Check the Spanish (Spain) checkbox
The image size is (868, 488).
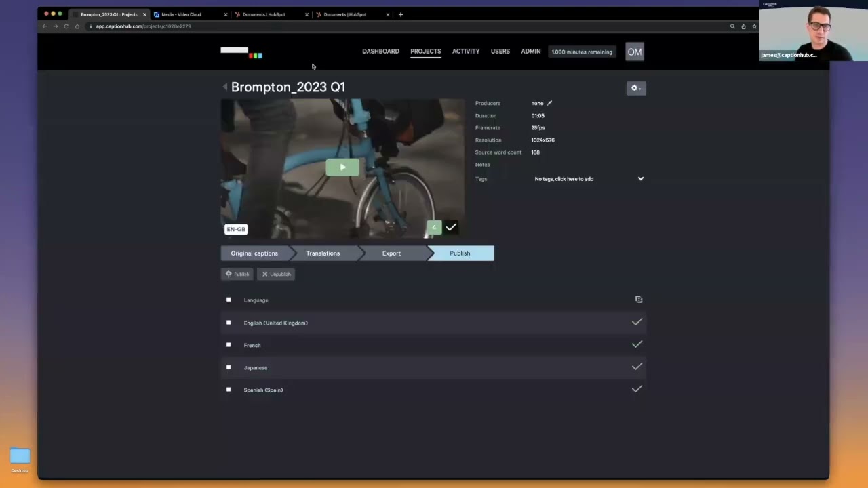(x=229, y=390)
